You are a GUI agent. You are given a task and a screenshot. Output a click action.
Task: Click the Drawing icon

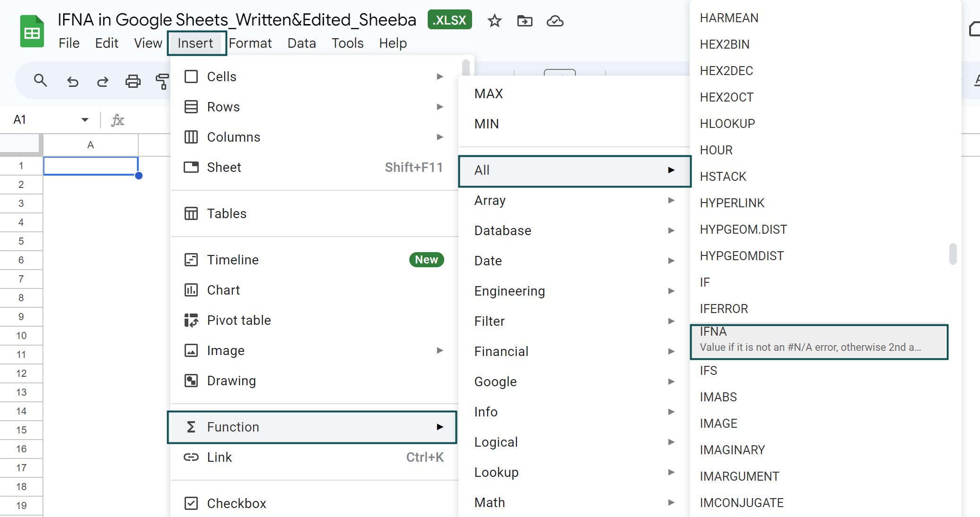coord(191,381)
